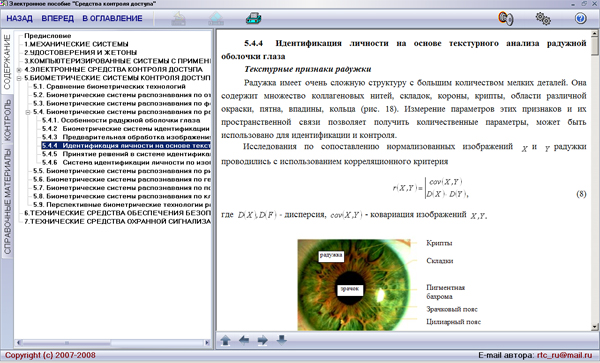Click the Copyright (c) 2007-2008 status text

click(x=50, y=355)
